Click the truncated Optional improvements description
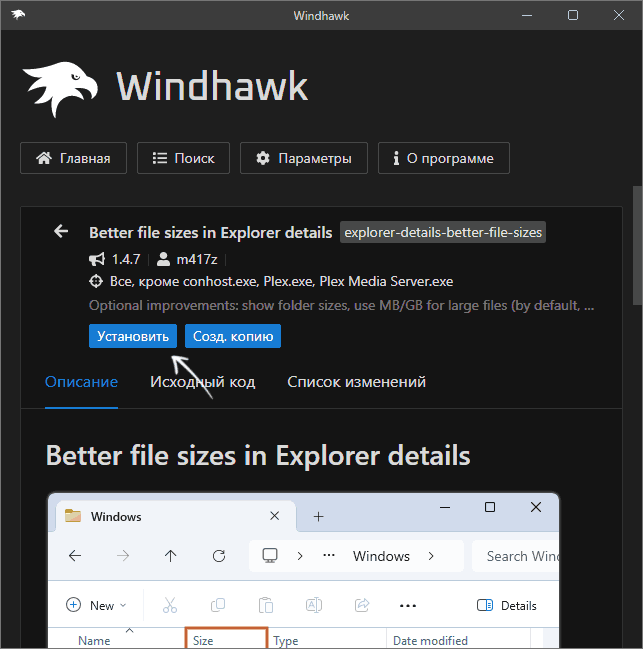Image resolution: width=643 pixels, height=649 pixels. tap(342, 305)
